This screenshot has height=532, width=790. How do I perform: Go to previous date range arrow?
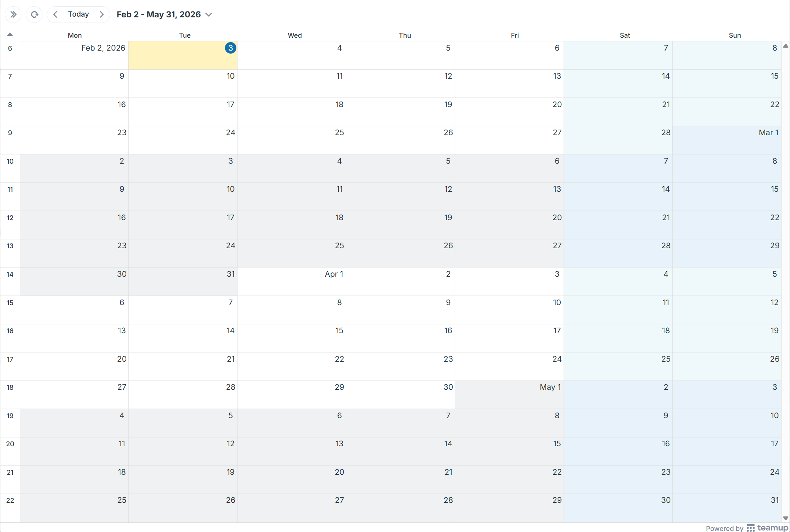click(x=55, y=14)
